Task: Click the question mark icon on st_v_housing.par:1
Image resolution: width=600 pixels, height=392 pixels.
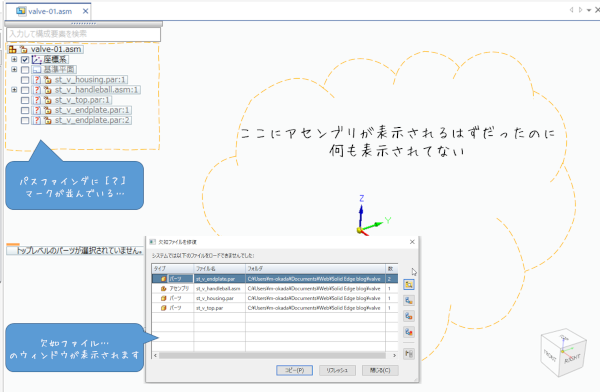Action: 37,80
